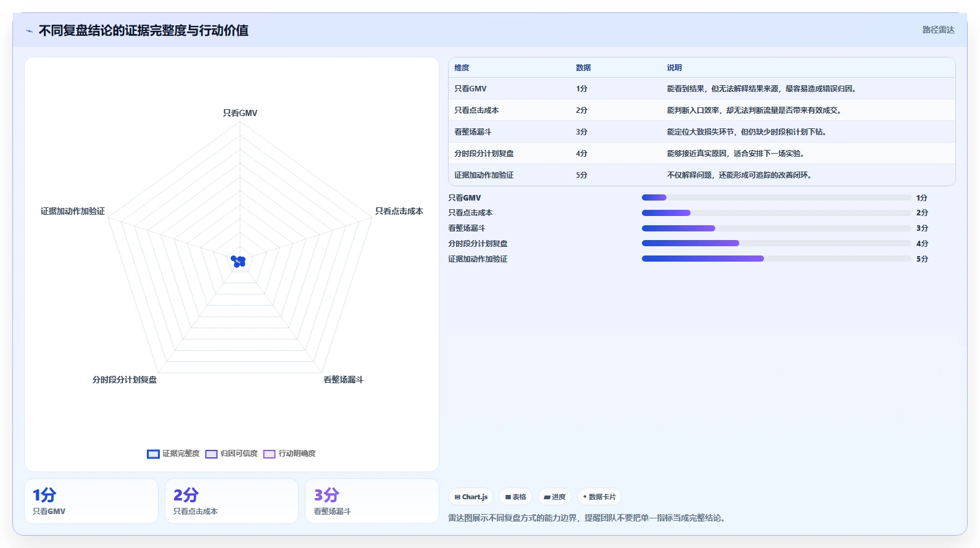
Task: Click the 说明 table column header
Action: point(674,68)
